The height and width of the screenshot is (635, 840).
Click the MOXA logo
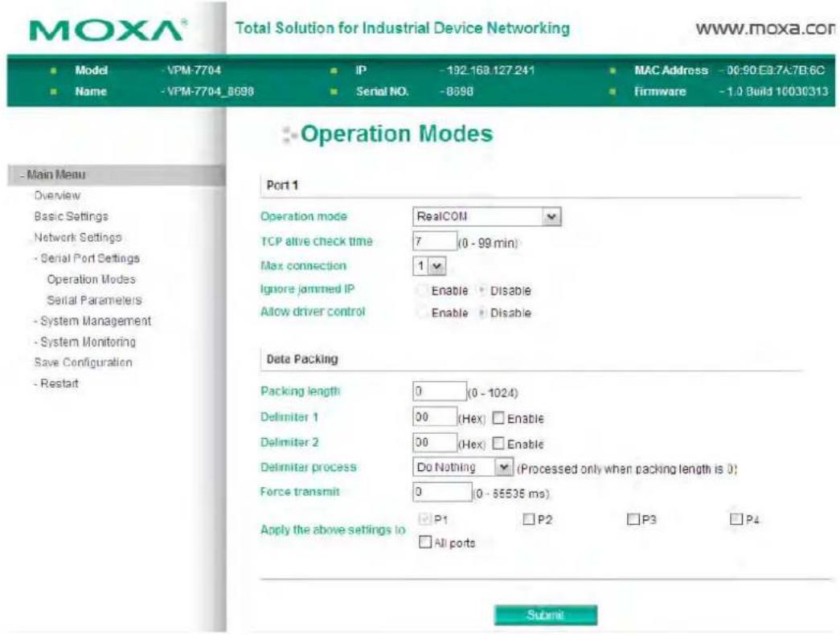pyautogui.click(x=109, y=30)
